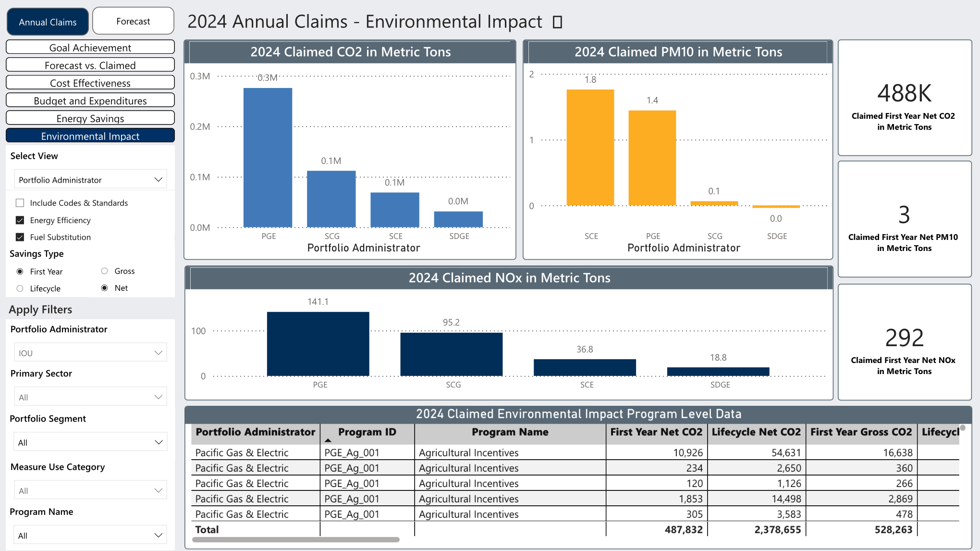Select the PGE bar in the CO2 chart
This screenshot has width=980, height=551.
268,158
